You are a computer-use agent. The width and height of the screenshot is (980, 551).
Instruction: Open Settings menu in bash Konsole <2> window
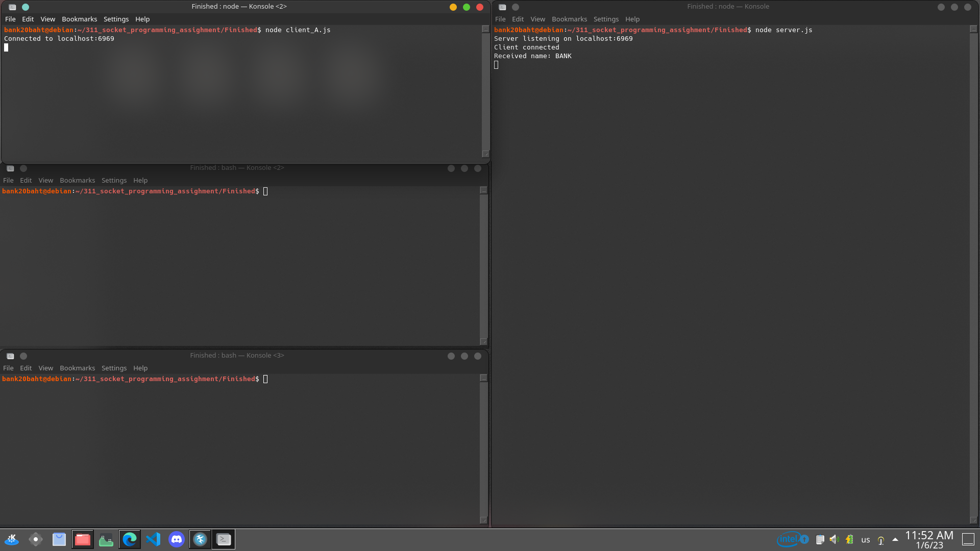click(114, 180)
